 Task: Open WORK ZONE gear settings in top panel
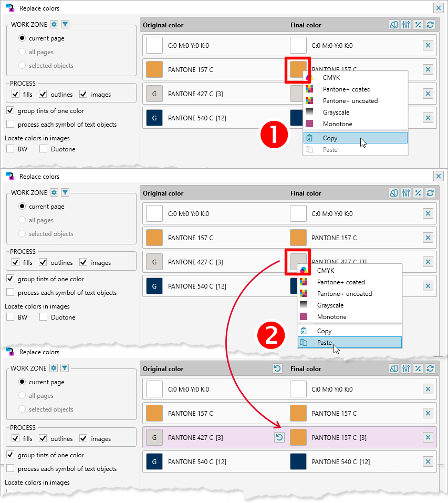coord(54,24)
